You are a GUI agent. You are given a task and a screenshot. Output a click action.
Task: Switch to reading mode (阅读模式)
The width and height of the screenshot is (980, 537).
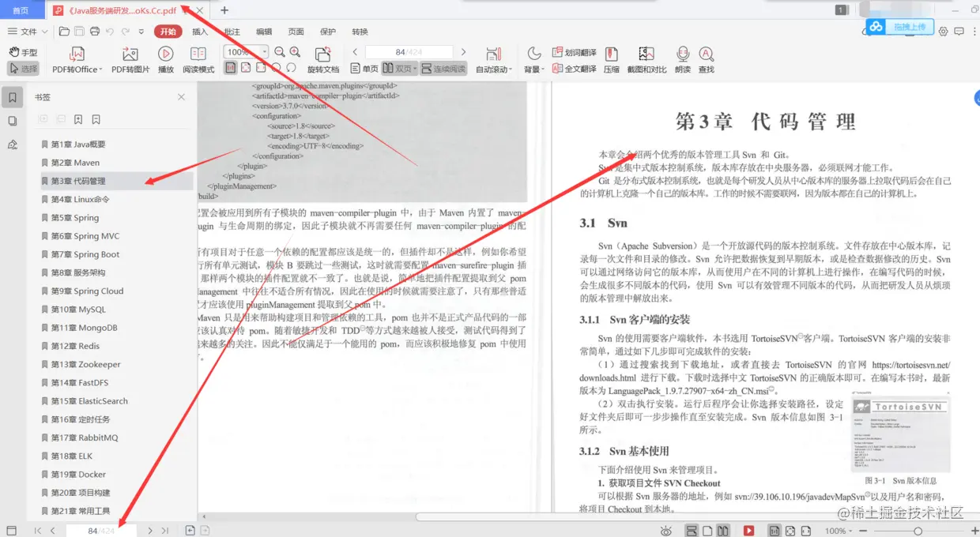click(198, 60)
